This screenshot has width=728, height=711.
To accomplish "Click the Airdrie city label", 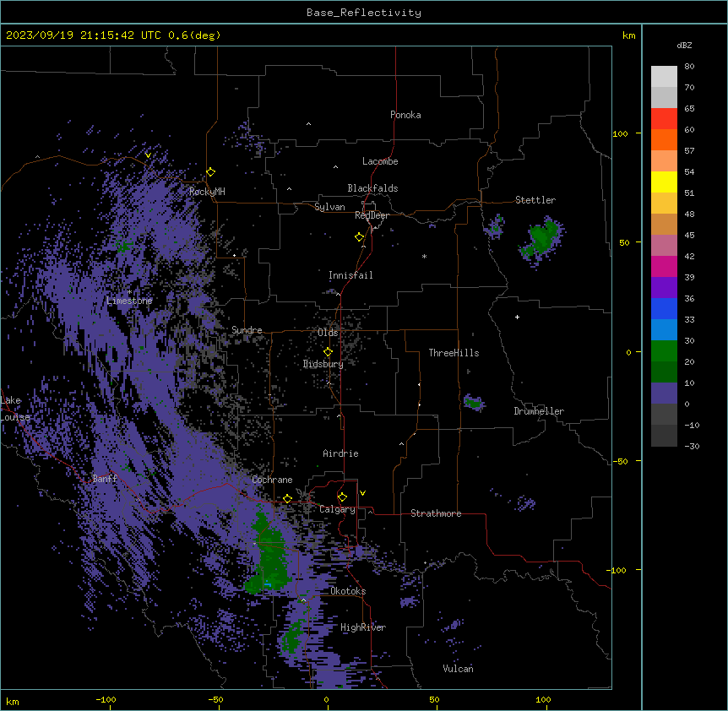I will pyautogui.click(x=341, y=453).
